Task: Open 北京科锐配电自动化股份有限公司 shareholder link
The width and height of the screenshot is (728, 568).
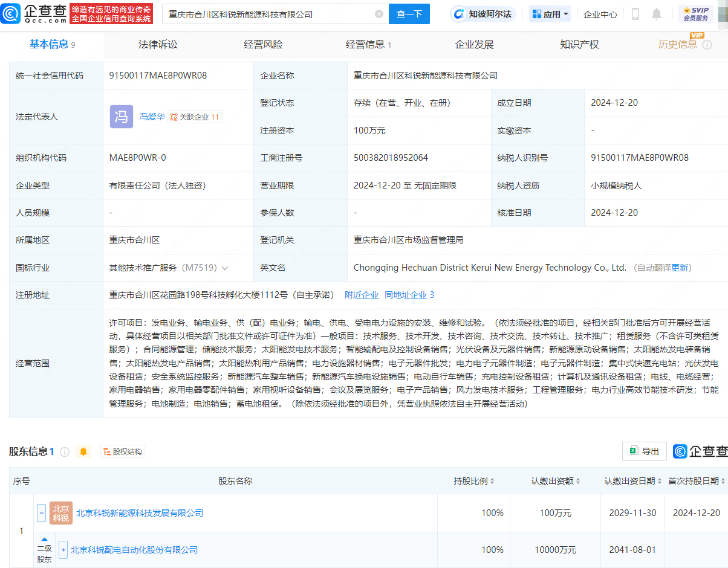Action: point(134,550)
